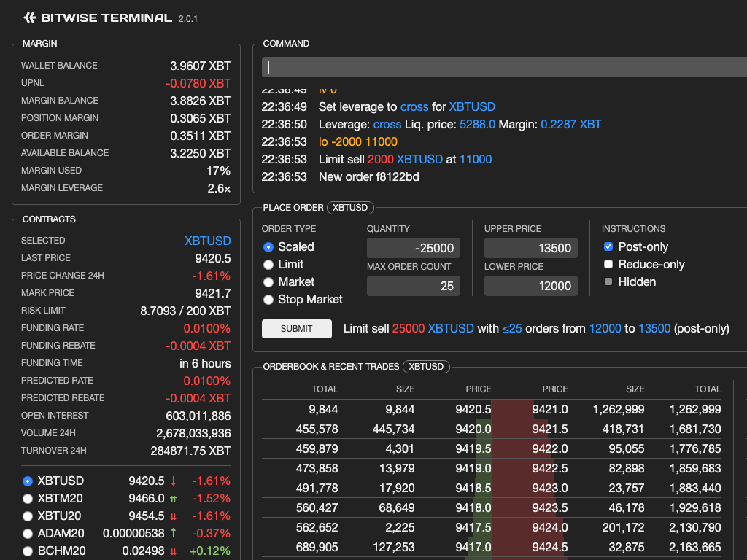This screenshot has height=560, width=747.
Task: Select the ADAM20 contract radio button
Action: pyautogui.click(x=28, y=533)
